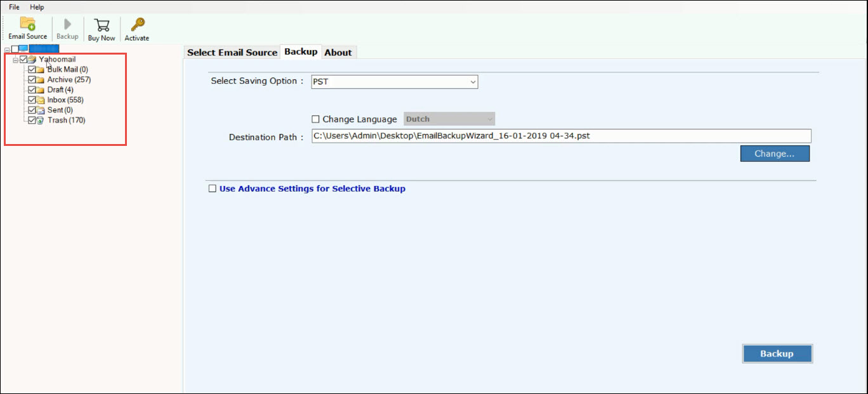The width and height of the screenshot is (868, 394).
Task: Select the Draft (4) label
Action: [x=60, y=89]
